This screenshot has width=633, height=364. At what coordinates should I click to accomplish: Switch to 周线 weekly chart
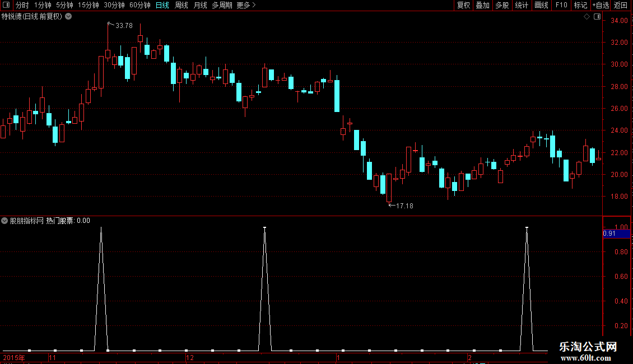[181, 5]
